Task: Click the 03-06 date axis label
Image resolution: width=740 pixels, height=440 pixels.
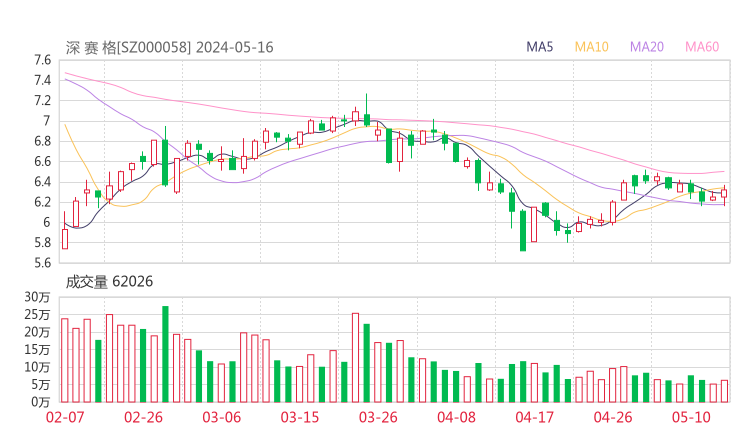Action: (x=221, y=417)
